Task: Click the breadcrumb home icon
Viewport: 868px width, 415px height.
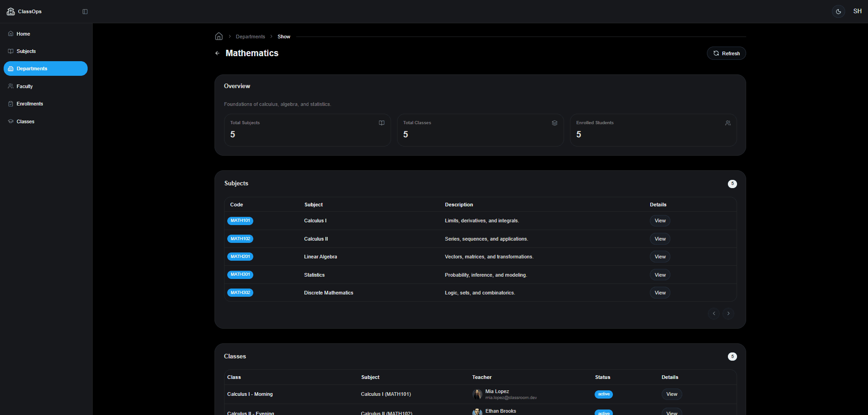Action: pyautogui.click(x=219, y=36)
